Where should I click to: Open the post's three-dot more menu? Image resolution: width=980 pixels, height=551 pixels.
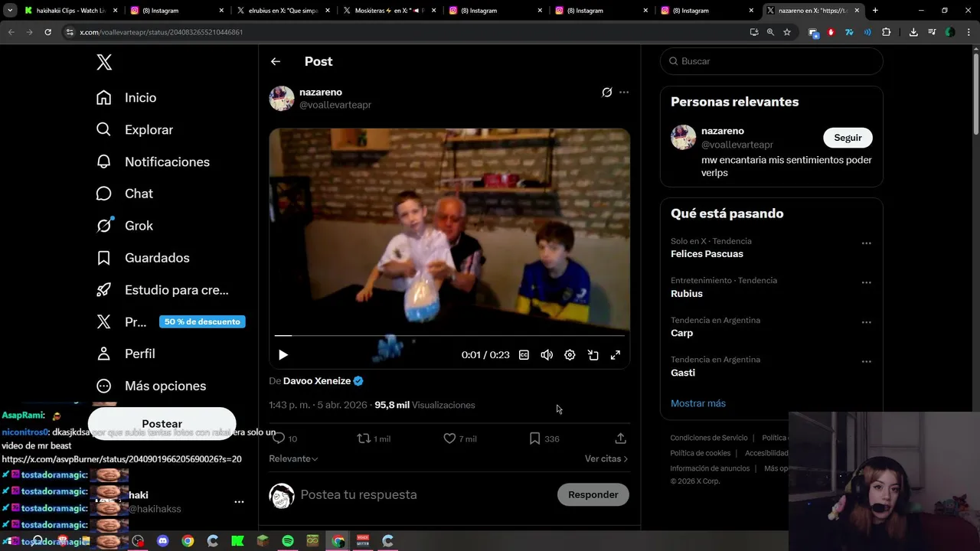tap(624, 93)
